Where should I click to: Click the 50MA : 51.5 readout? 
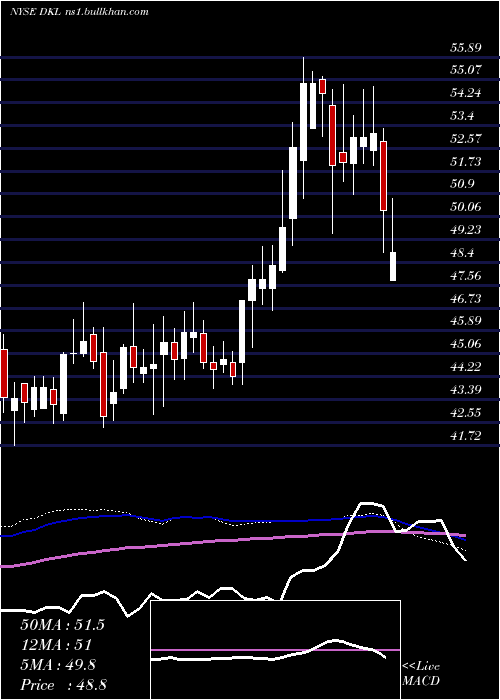pyautogui.click(x=62, y=625)
